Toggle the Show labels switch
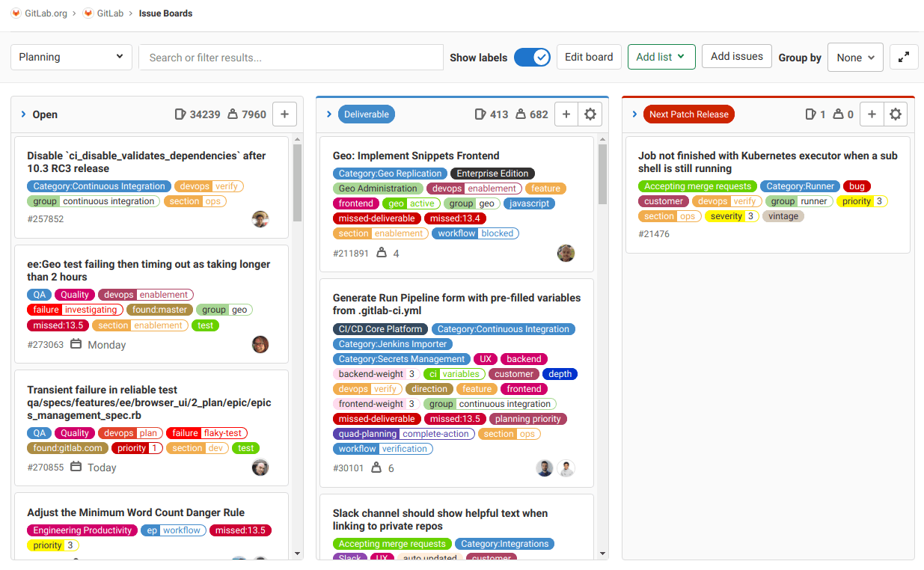The image size is (924, 570). (532, 56)
